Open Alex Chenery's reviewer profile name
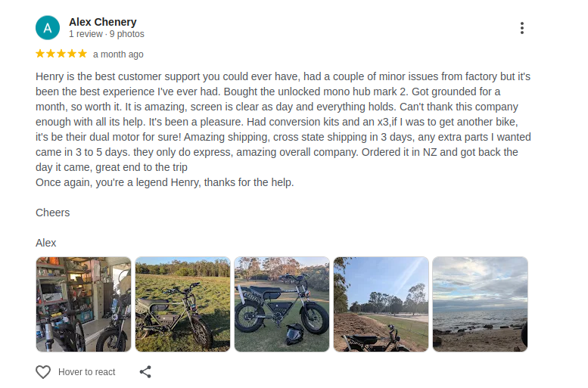This screenshot has width=588, height=388. pyautogui.click(x=103, y=22)
